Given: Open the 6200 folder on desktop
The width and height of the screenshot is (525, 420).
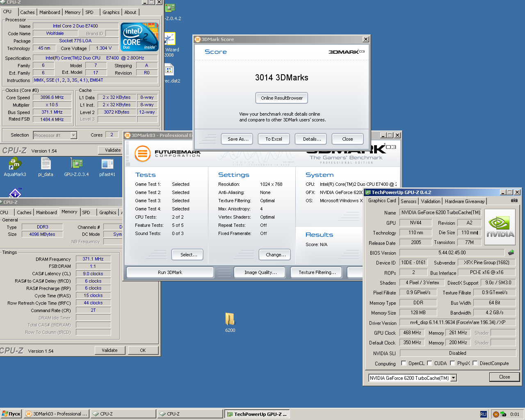Looking at the screenshot, I should tap(230, 322).
